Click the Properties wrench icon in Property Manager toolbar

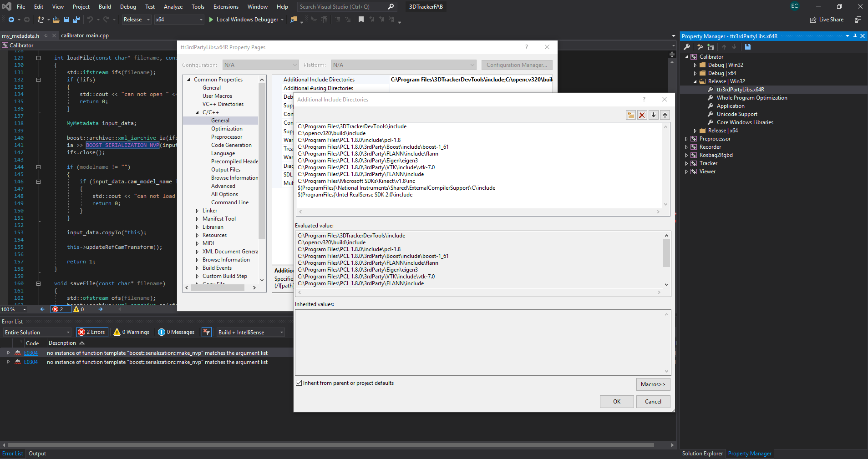[x=687, y=47]
